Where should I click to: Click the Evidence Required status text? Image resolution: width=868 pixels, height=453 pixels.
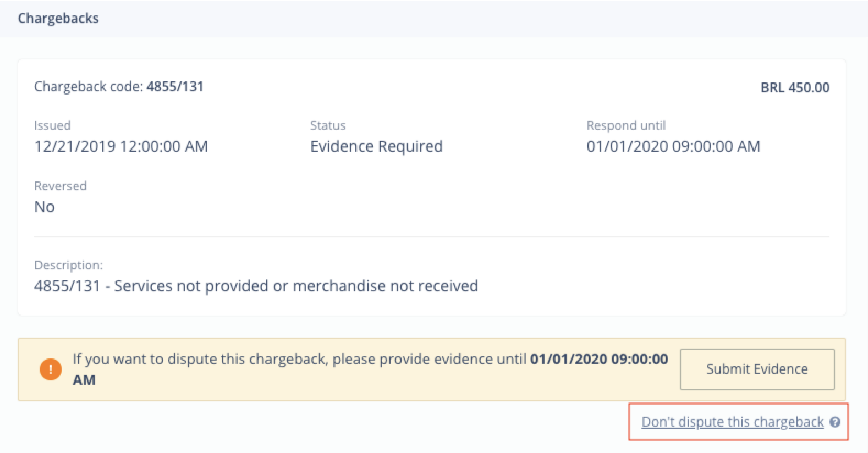coord(376,146)
